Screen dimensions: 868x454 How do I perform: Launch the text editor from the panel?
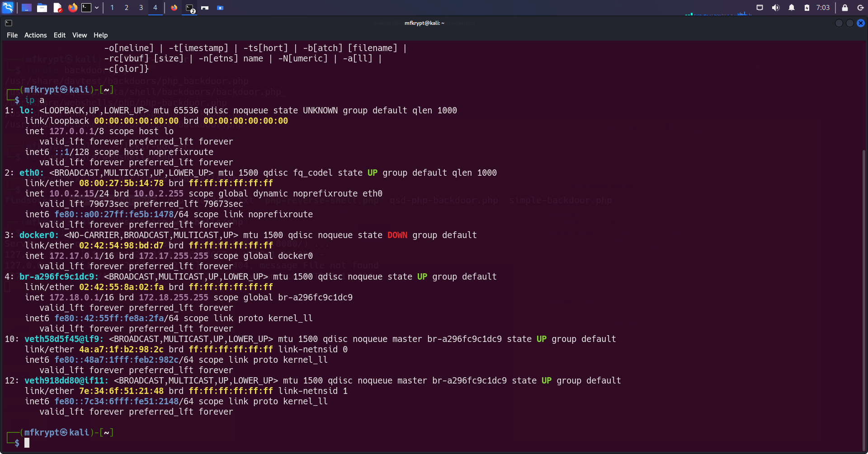(x=57, y=8)
